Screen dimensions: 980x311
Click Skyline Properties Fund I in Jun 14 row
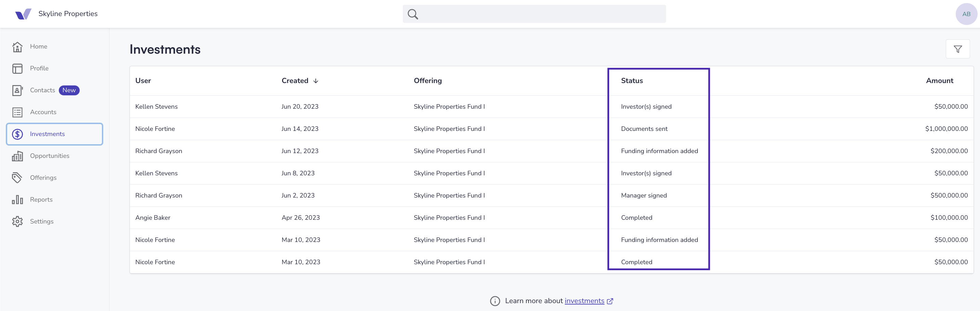tap(449, 129)
